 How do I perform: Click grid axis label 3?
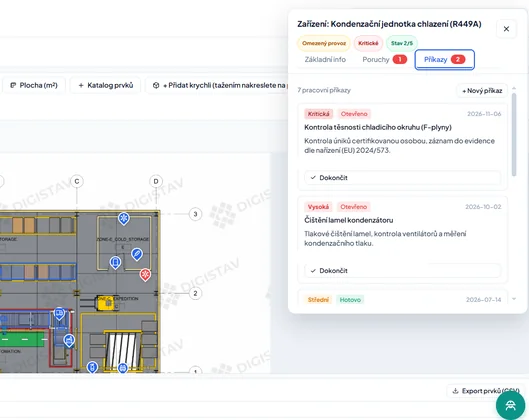click(x=195, y=214)
